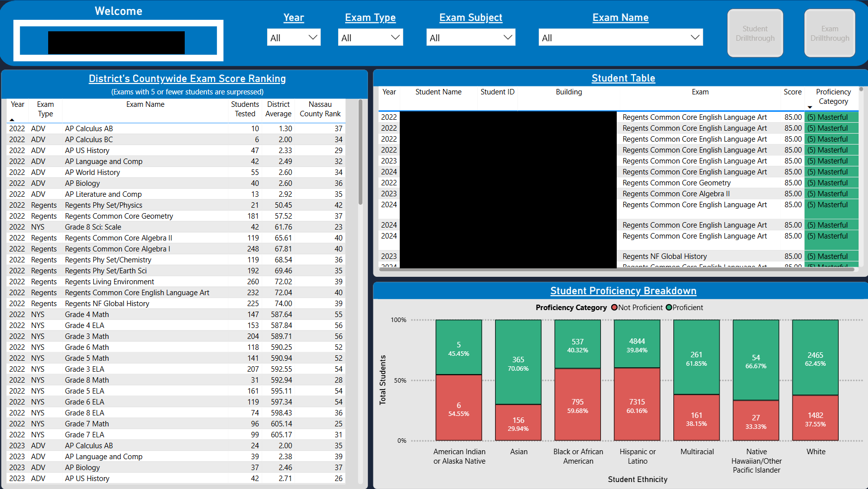Select the 2022 AP Calculus BC row

point(176,140)
